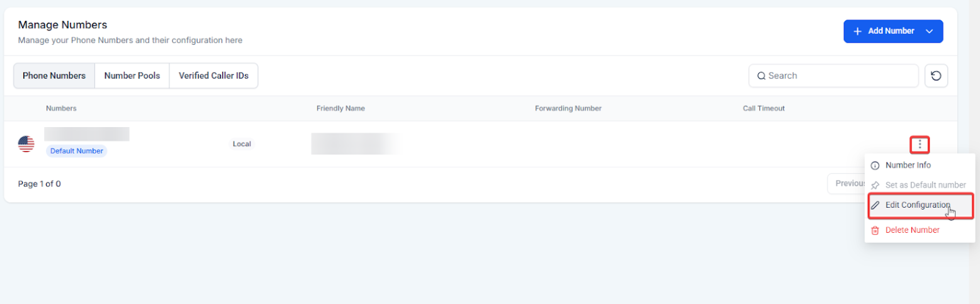980x304 pixels.
Task: Click the Default Number badge
Action: tap(77, 151)
